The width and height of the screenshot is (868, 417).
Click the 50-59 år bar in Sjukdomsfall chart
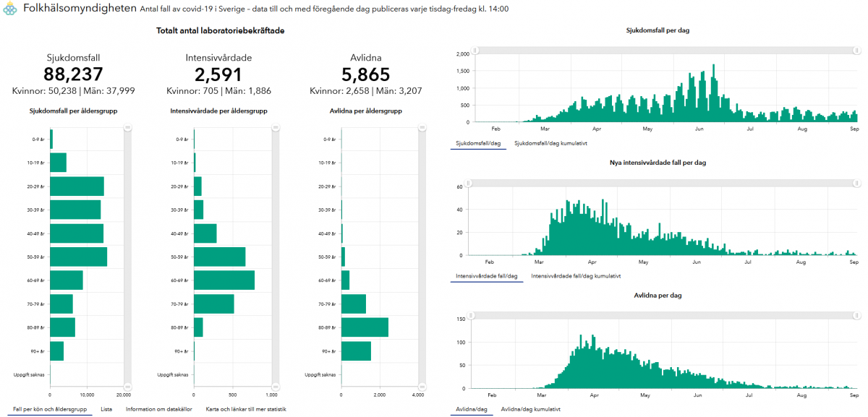tap(78, 257)
